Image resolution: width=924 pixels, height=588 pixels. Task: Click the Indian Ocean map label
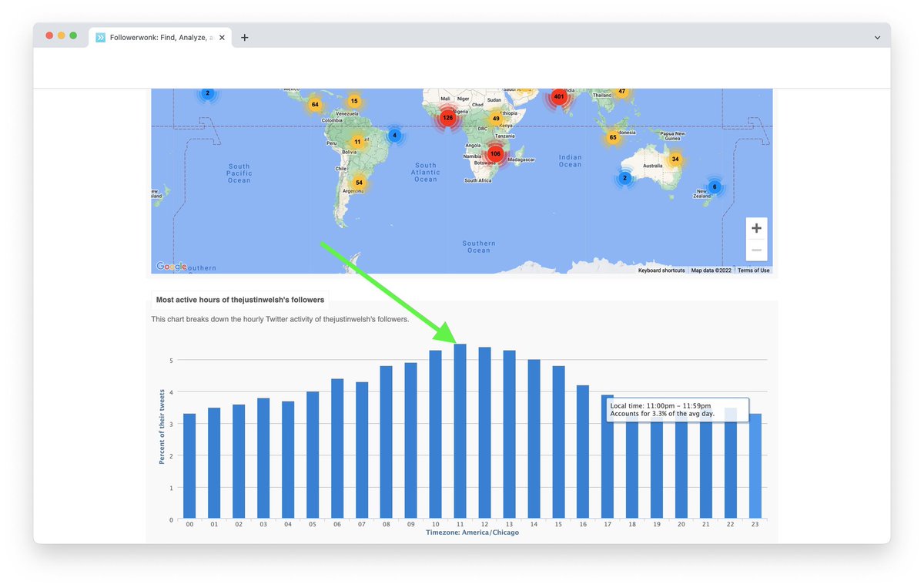click(571, 160)
